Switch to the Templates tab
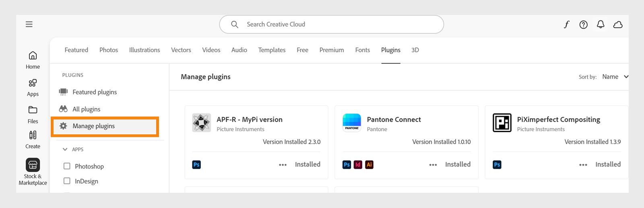Screen dimensions: 644x208 point(272,50)
